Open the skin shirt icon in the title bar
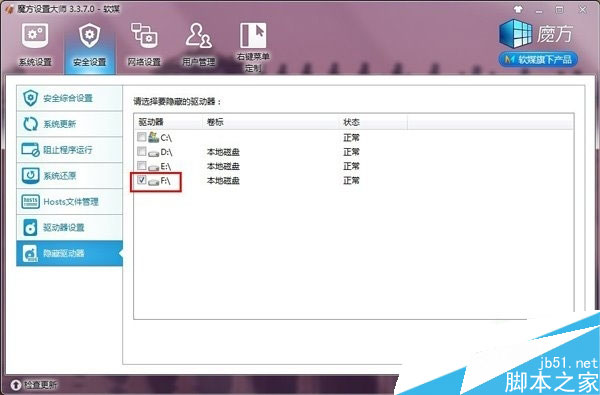Image resolution: width=600 pixels, height=395 pixels. coord(518,9)
